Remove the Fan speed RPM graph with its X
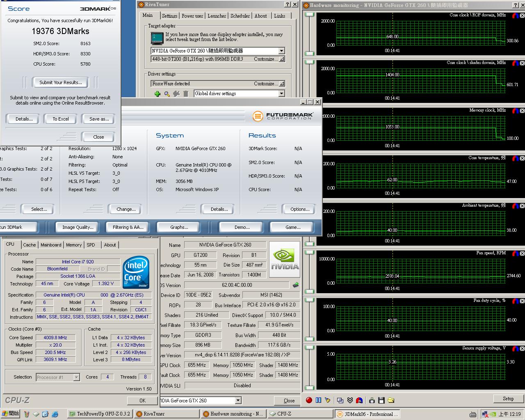 tap(522, 253)
